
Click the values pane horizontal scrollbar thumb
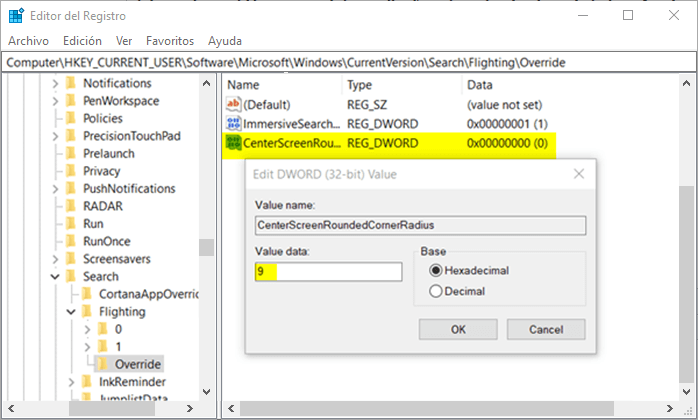click(x=427, y=408)
